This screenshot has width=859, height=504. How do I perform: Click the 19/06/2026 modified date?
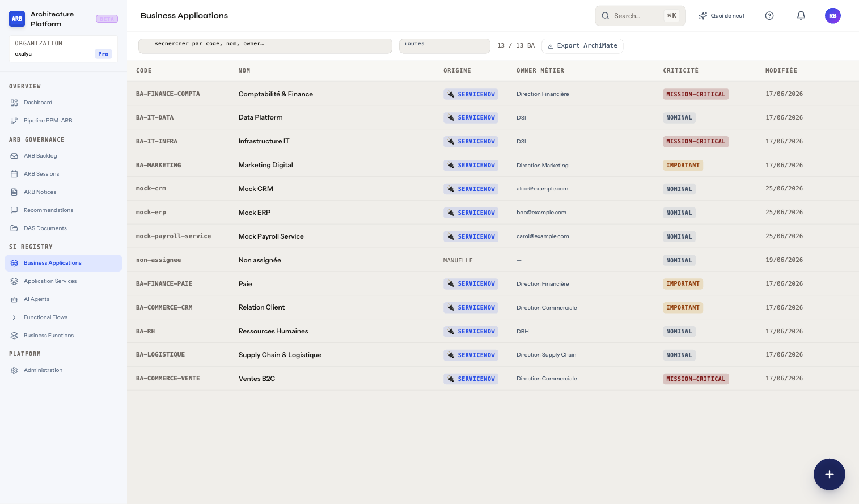784,260
